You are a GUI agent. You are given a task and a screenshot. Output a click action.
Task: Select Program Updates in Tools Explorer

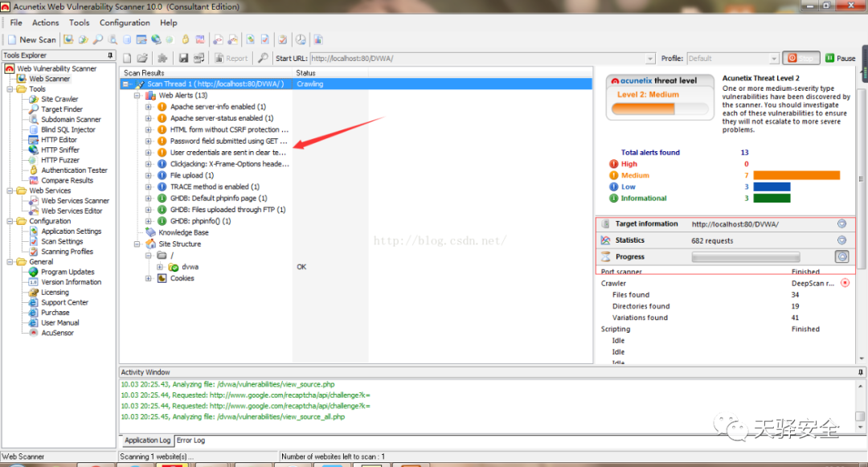click(68, 272)
